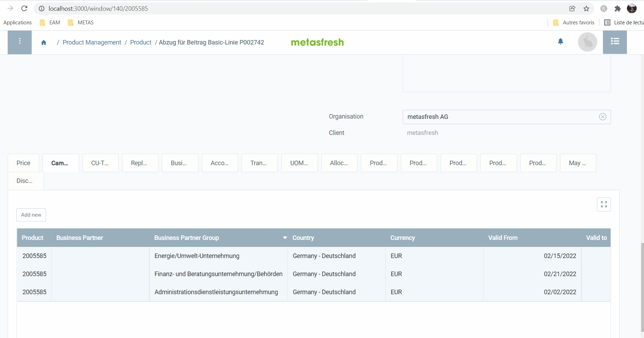Open the Product Management breadcrumb link
The width and height of the screenshot is (644, 338).
[x=92, y=42]
